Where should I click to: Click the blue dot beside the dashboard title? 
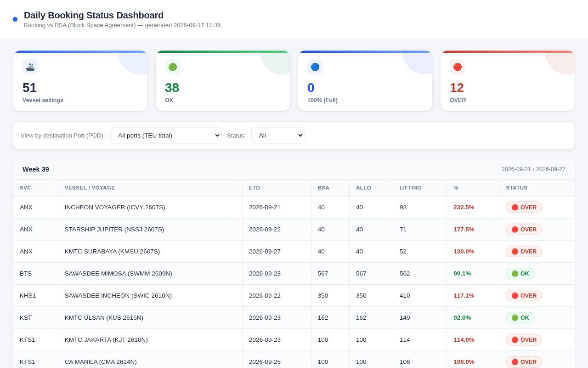coord(15,19)
